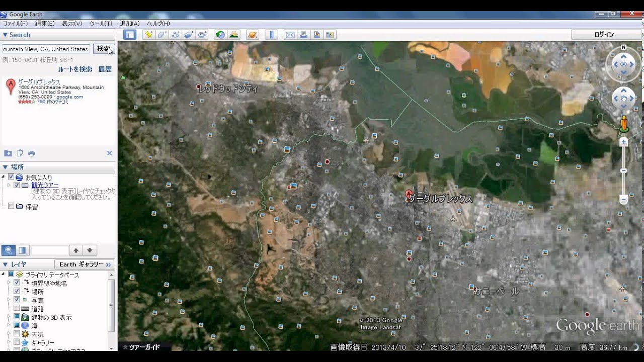Click the Street View pegman icon
Viewport: 644px width, 362px height.
624,124
